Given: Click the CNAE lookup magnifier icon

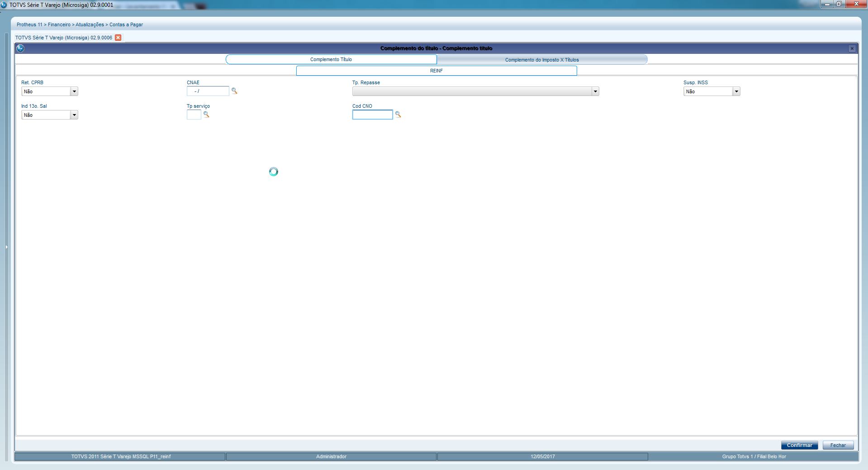Looking at the screenshot, I should [x=234, y=91].
